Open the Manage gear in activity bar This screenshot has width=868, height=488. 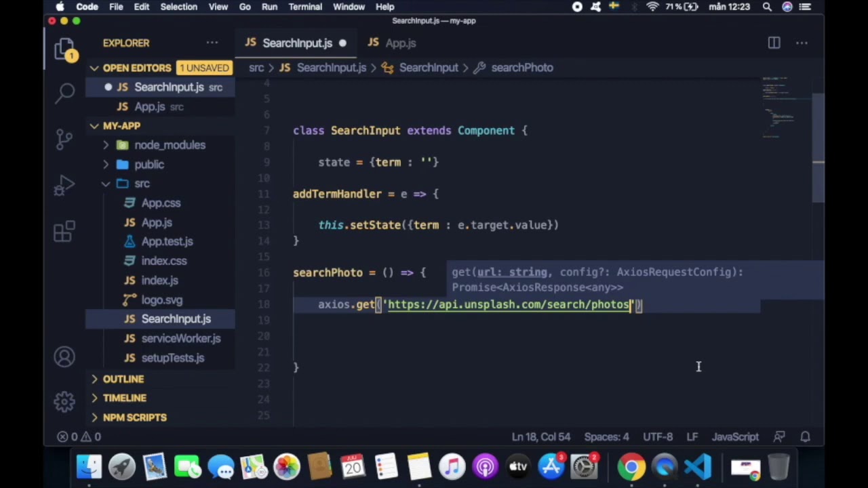64,402
